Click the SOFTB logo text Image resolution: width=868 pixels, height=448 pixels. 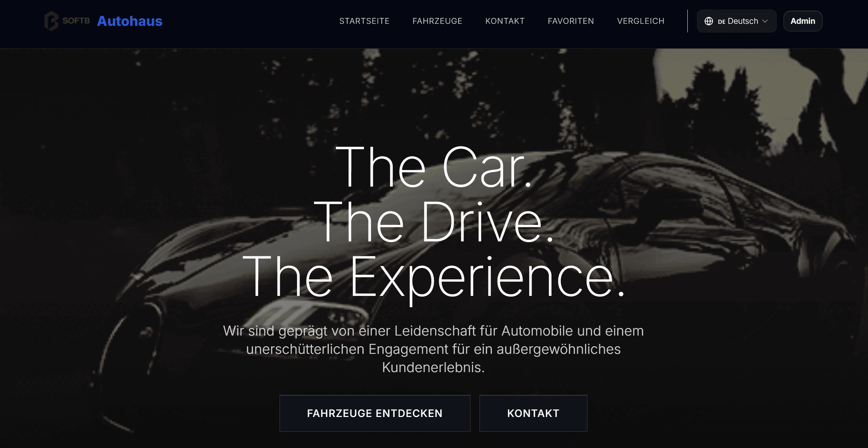(x=76, y=21)
